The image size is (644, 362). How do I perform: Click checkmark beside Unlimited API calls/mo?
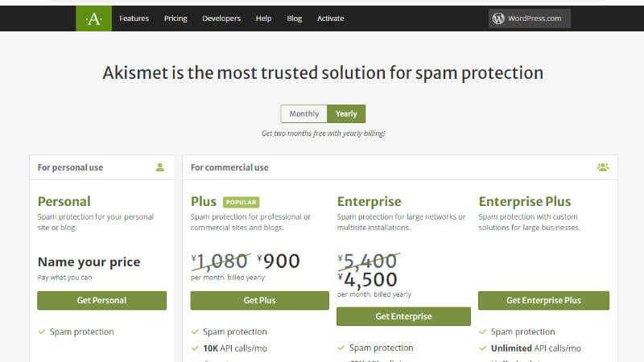click(x=482, y=348)
